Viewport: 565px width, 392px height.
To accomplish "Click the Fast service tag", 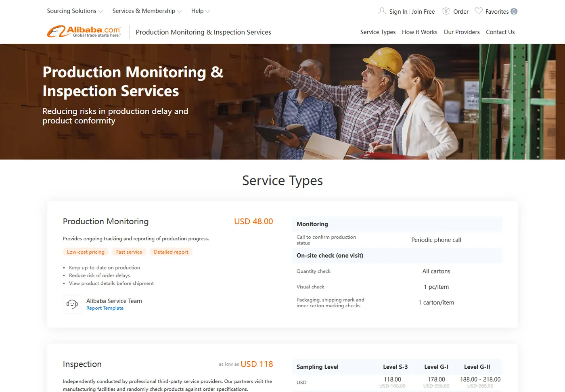I will point(129,252).
